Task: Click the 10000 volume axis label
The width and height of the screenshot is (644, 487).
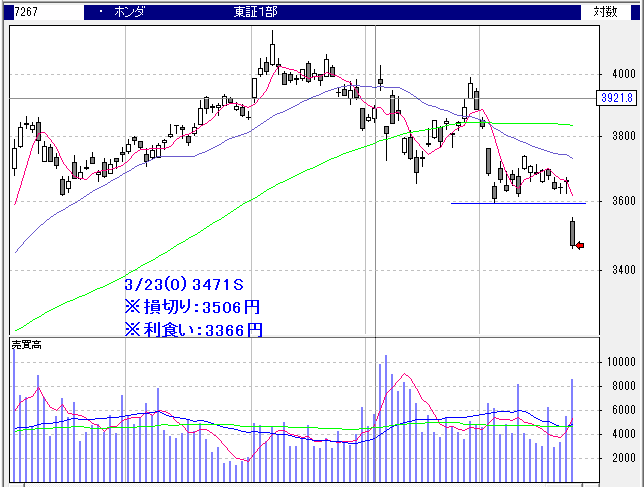Action: pyautogui.click(x=619, y=362)
